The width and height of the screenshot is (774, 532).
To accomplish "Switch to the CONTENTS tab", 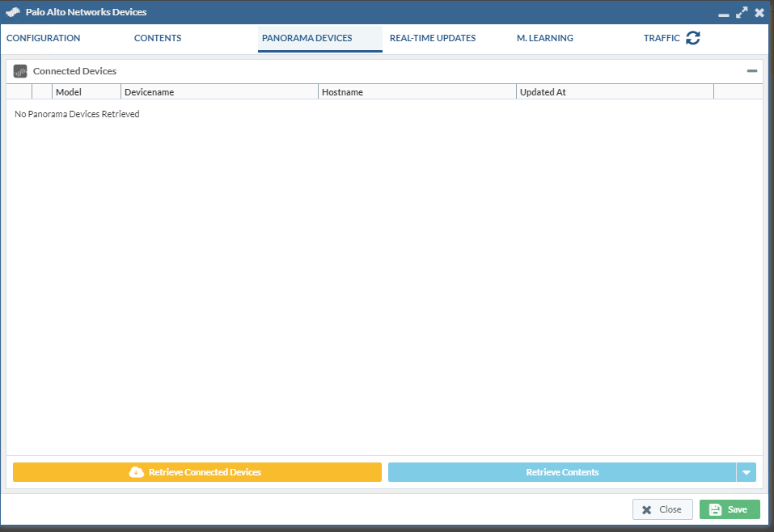I will (x=158, y=38).
